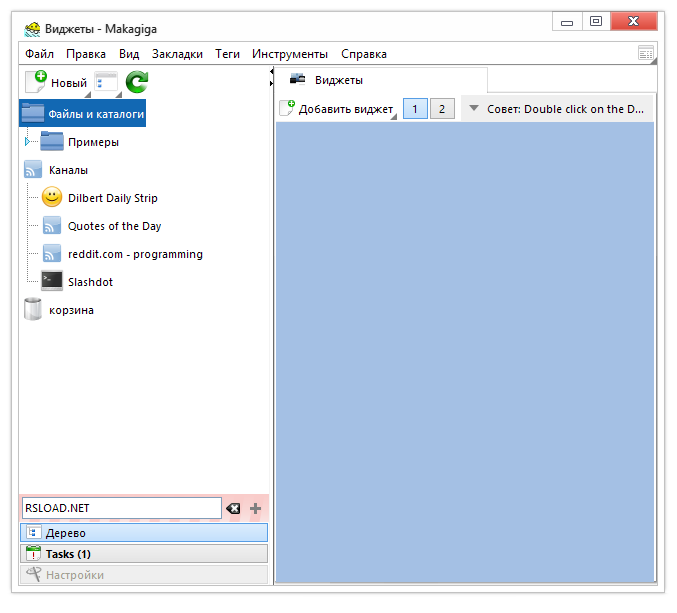The height and width of the screenshot is (613, 677).
Task: Maximize the Makagiga window
Action: 596,21
